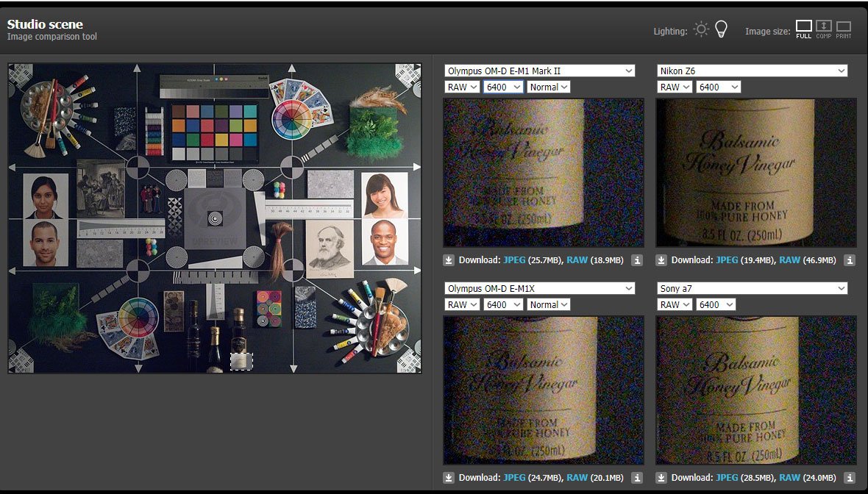
Task: Download JPEG for Olympus E-M1 Mark II
Action: click(x=514, y=260)
